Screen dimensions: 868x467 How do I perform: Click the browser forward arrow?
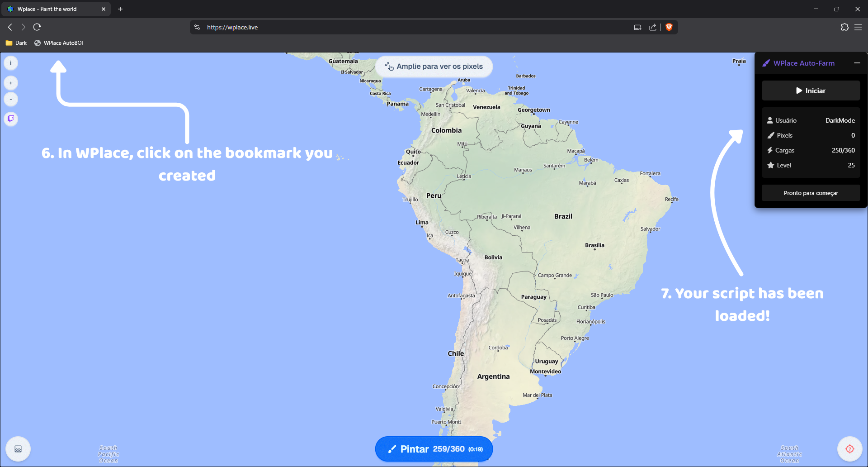(x=24, y=27)
